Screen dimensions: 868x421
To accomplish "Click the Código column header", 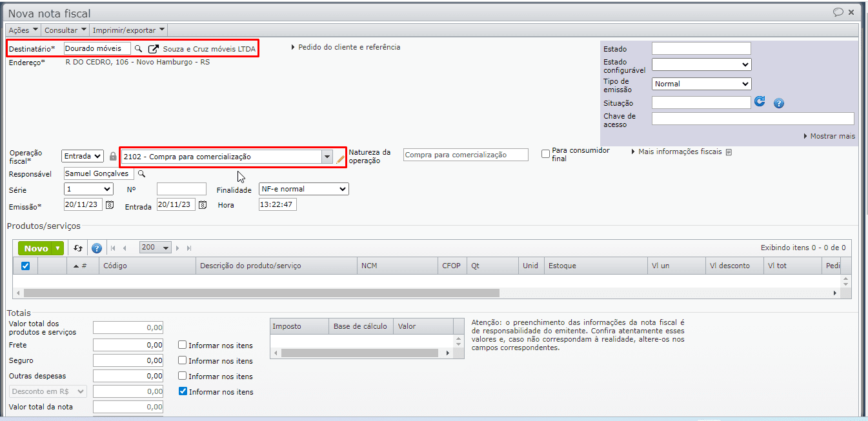I will [x=147, y=266].
